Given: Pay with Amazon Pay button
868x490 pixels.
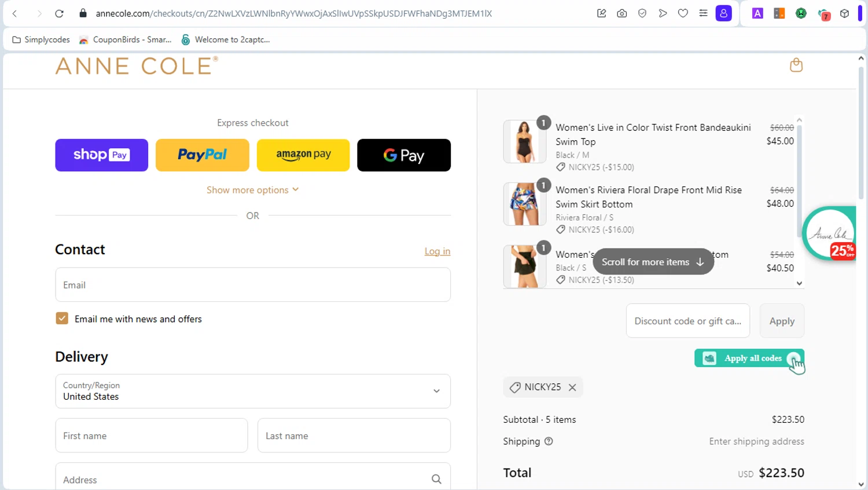Looking at the screenshot, I should (303, 155).
